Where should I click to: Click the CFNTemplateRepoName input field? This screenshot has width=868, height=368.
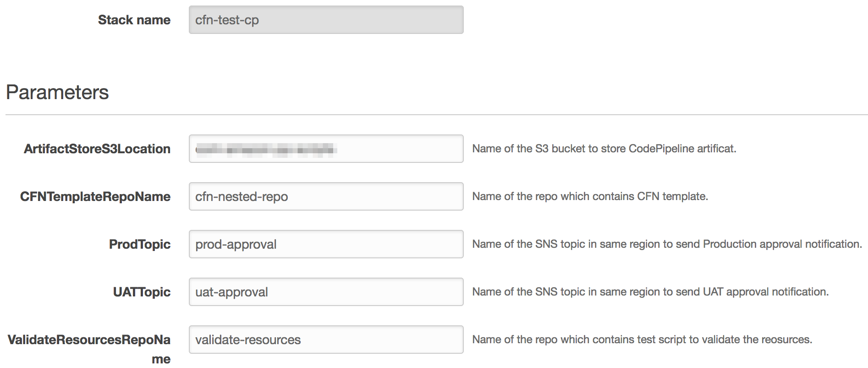point(326,196)
